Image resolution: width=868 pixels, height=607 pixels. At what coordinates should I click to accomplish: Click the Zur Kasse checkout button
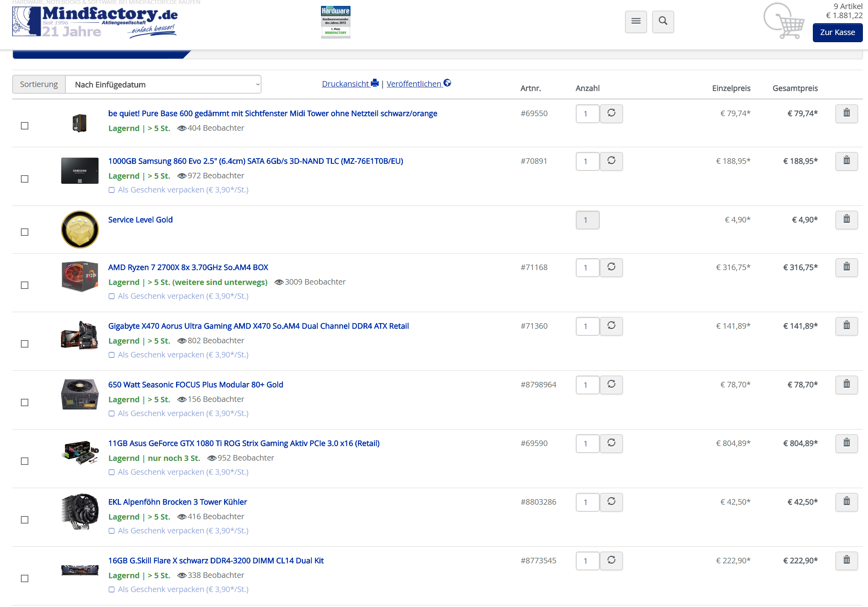click(838, 33)
